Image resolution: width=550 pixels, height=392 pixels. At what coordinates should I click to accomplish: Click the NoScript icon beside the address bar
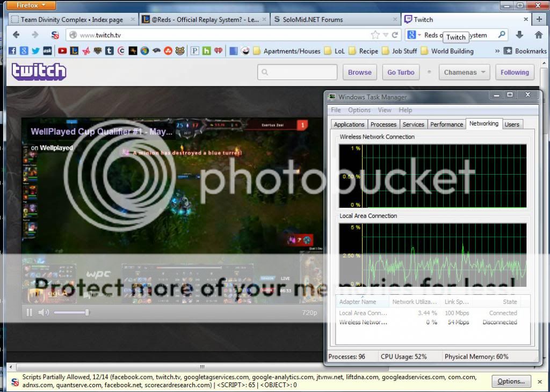click(55, 35)
